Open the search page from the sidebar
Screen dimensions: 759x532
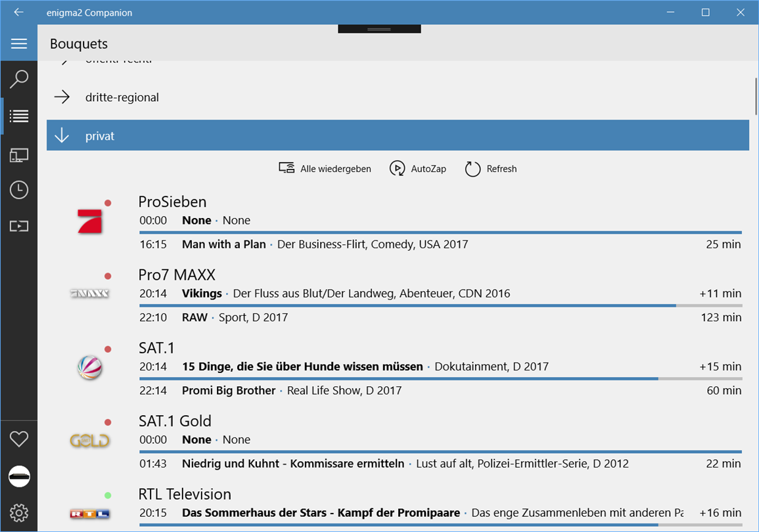tap(19, 79)
